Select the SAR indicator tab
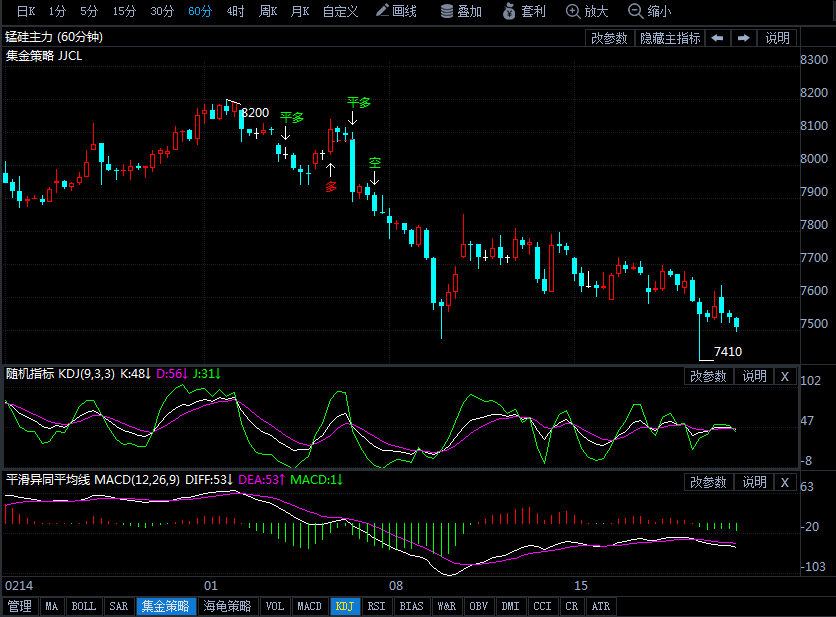Viewport: 836px width, 617px height. [x=119, y=606]
